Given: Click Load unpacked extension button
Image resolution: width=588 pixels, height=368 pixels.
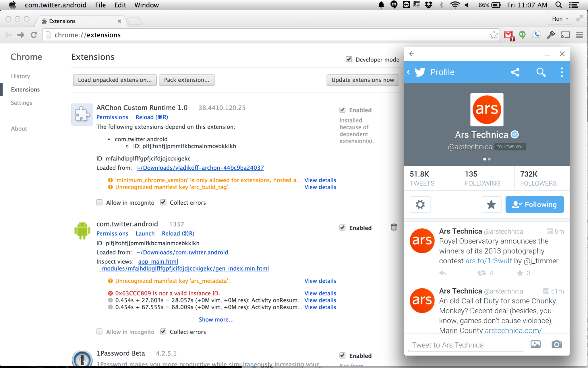Looking at the screenshot, I should [115, 80].
